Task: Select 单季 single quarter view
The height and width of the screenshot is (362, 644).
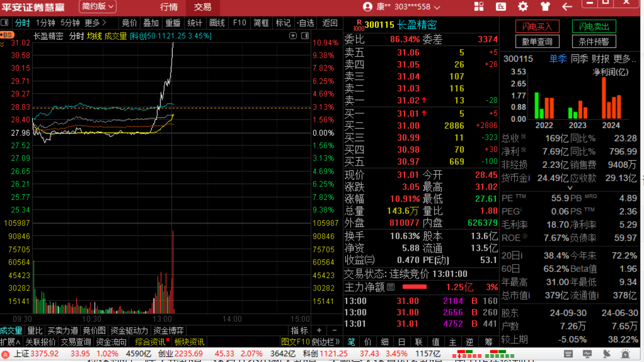Action: point(558,59)
